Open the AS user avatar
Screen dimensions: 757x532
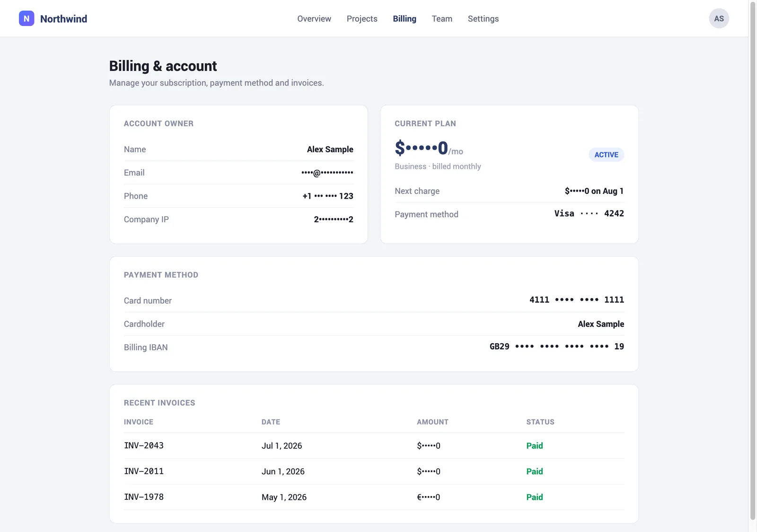(x=719, y=18)
